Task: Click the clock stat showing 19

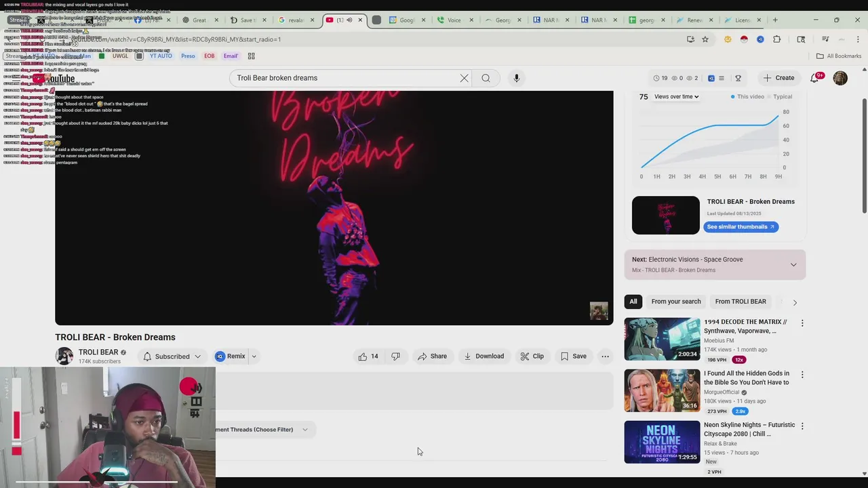Action: 660,78
